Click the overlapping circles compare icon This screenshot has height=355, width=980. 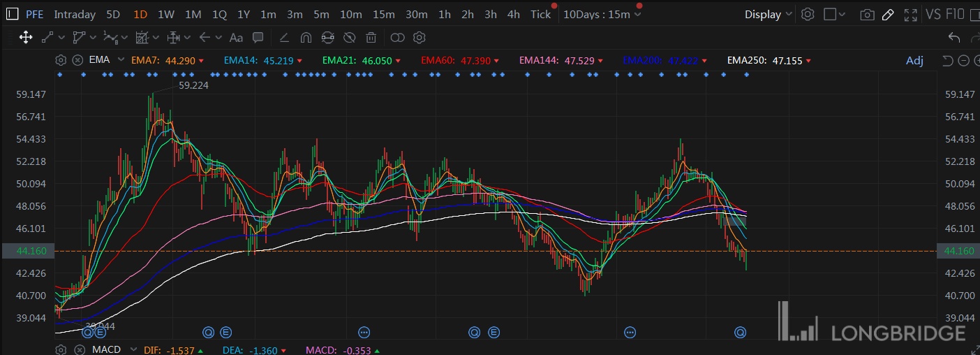pyautogui.click(x=398, y=38)
